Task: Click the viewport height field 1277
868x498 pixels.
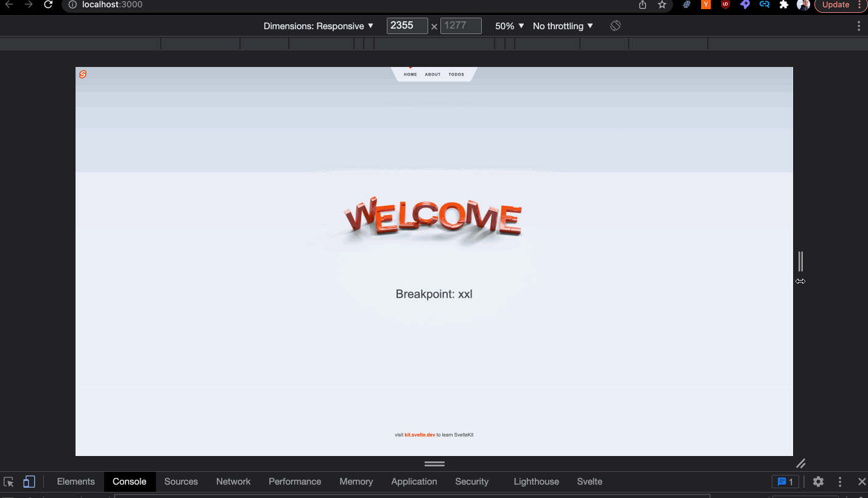Action: point(460,26)
